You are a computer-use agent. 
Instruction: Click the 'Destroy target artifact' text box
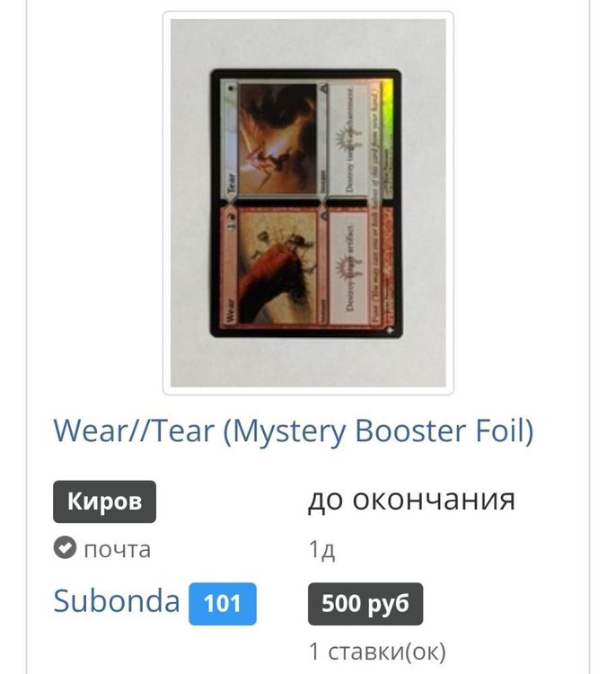point(348,267)
